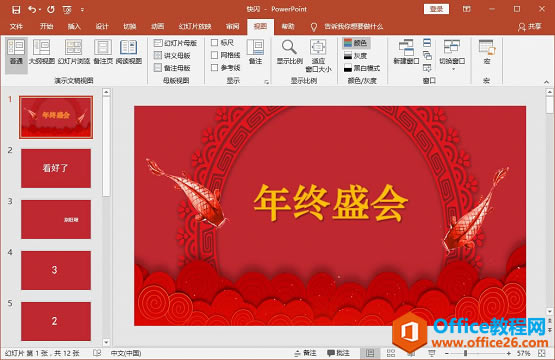Select slide 3 thumbnail
Image resolution: width=555 pixels, height=360 pixels.
(56, 219)
